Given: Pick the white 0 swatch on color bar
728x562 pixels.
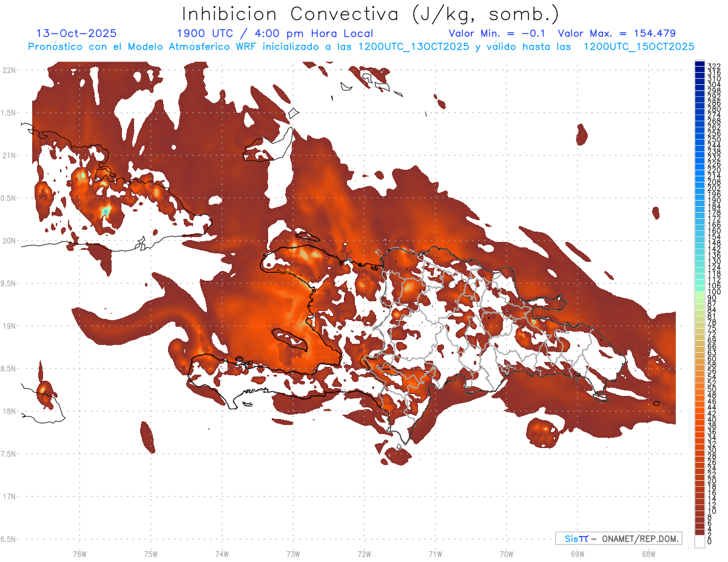Looking at the screenshot, I should pos(699,541).
